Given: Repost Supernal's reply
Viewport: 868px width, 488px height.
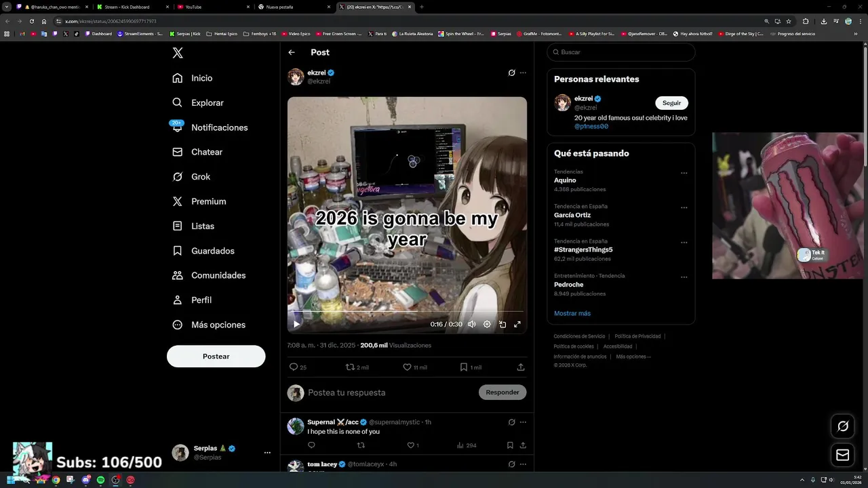Looking at the screenshot, I should (x=361, y=445).
